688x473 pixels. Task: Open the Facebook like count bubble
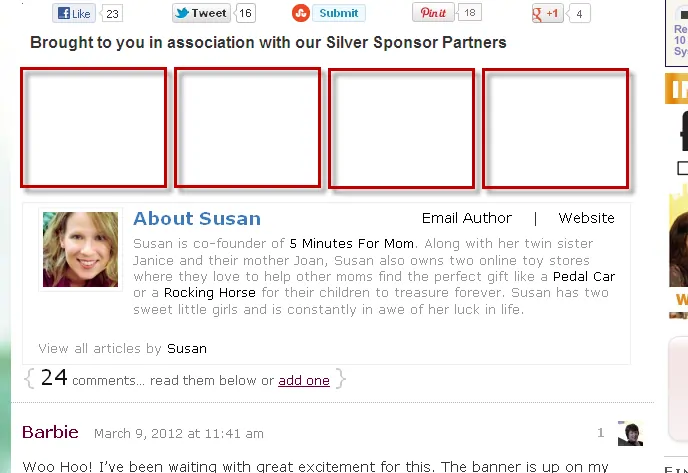point(112,14)
